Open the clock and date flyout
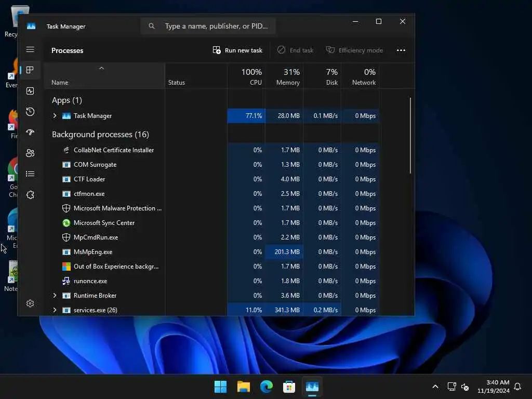 pyautogui.click(x=494, y=387)
